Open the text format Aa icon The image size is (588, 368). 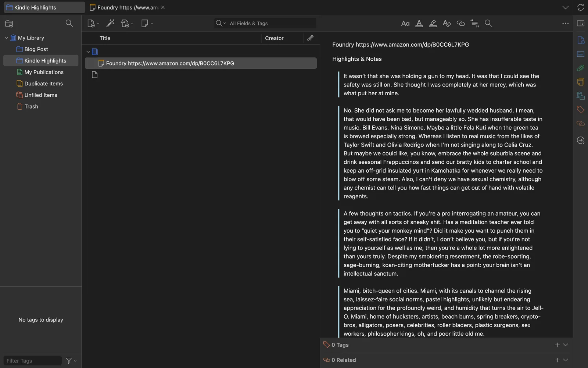click(405, 24)
